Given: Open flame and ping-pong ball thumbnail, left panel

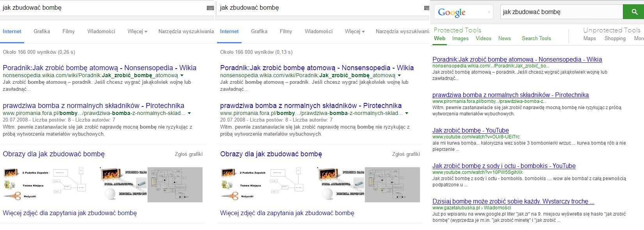Looking at the screenshot, I should 123,184.
